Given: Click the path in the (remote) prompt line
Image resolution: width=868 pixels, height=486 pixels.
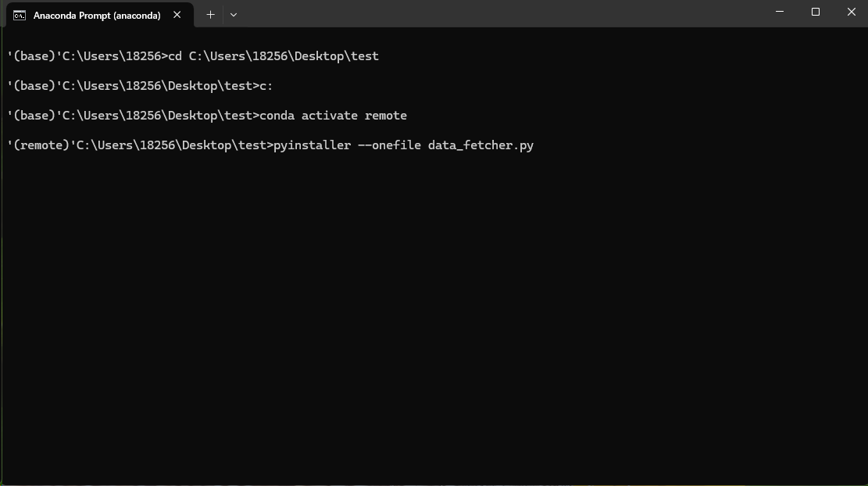Looking at the screenshot, I should click(172, 145).
